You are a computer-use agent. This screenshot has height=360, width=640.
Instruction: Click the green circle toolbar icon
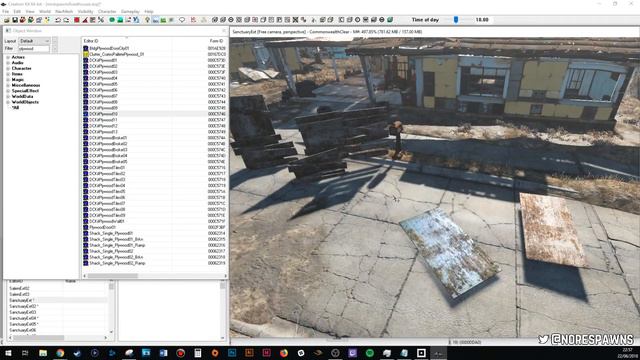tap(112, 20)
